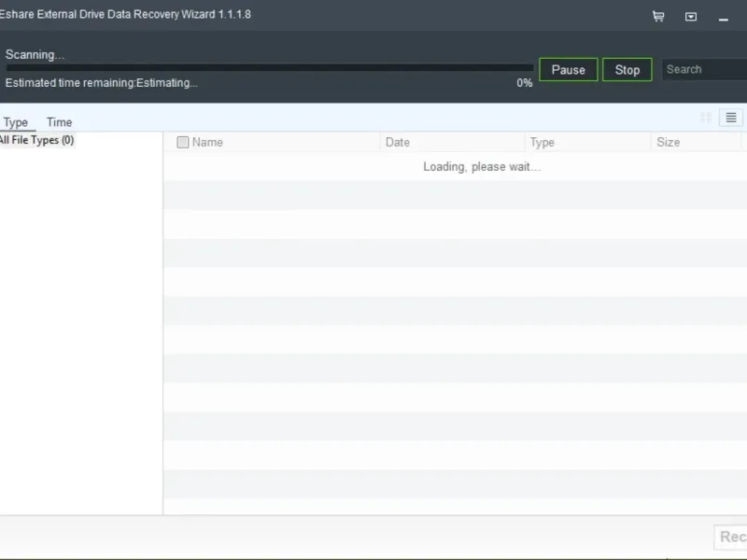This screenshot has width=747, height=560.
Task: Open the shopping cart purchase icon
Action: click(x=658, y=16)
